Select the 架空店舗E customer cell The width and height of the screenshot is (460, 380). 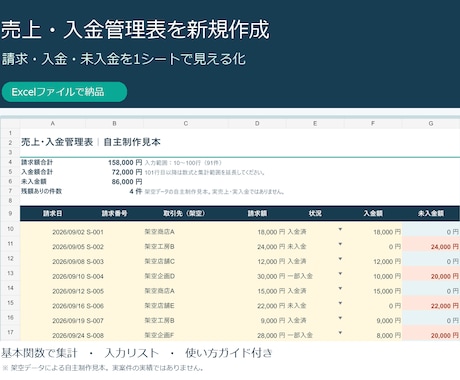159,306
